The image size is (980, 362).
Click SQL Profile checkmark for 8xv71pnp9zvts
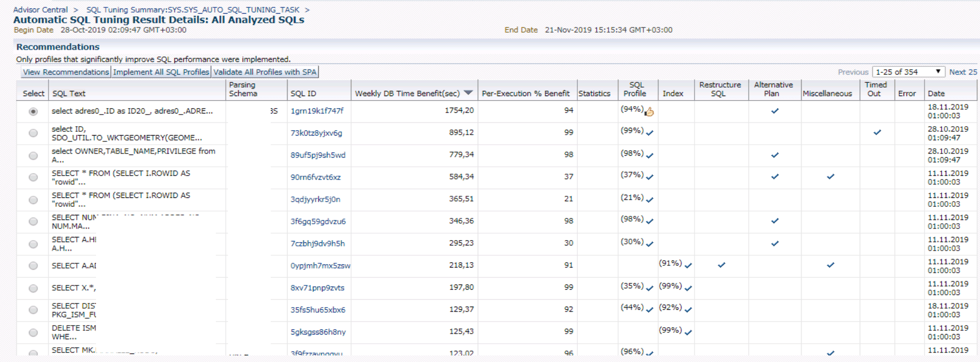pyautogui.click(x=650, y=288)
